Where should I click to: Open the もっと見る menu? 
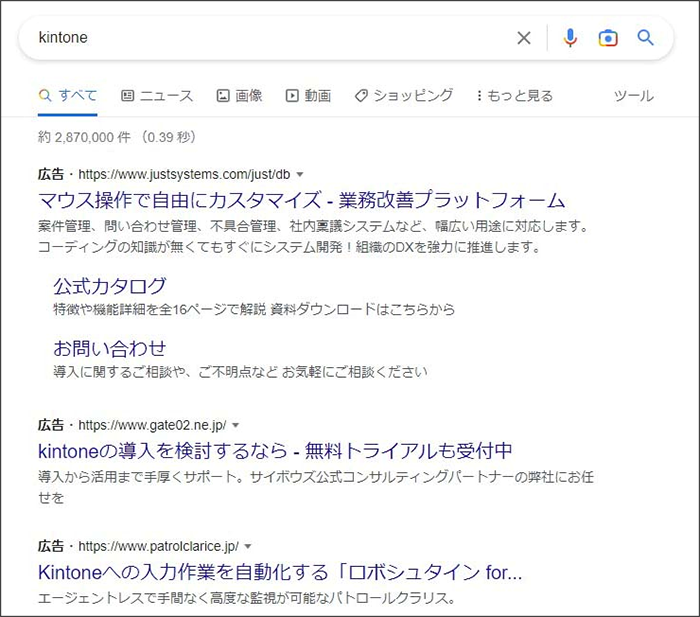tap(515, 96)
